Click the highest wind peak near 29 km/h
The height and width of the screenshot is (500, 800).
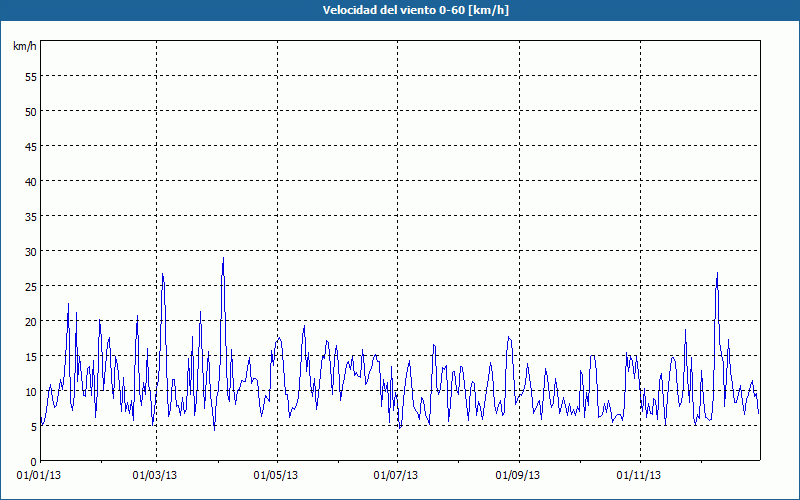(223, 259)
